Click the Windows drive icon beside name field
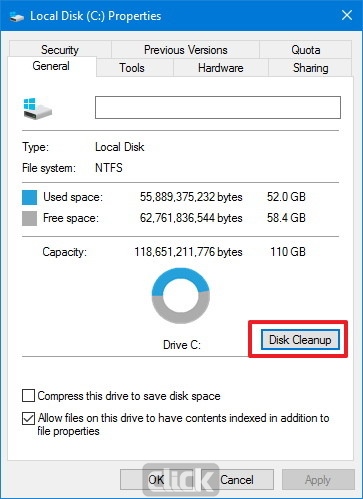363x499 pixels. [38, 108]
